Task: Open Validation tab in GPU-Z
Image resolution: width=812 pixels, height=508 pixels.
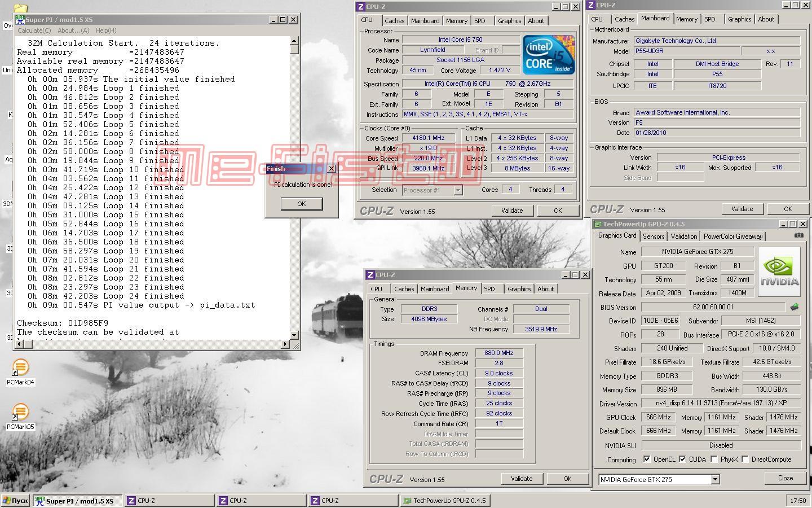Action: tap(684, 237)
